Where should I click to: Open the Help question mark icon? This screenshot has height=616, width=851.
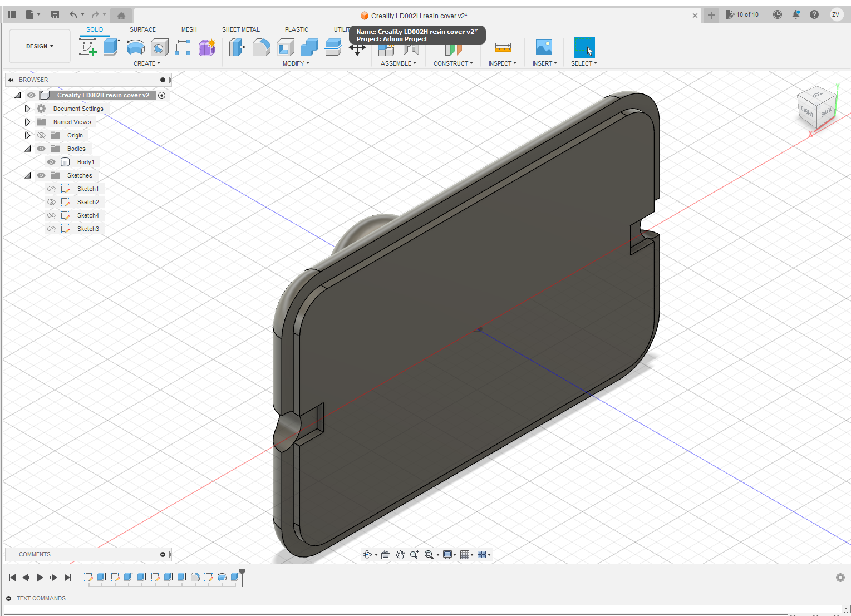coord(814,14)
